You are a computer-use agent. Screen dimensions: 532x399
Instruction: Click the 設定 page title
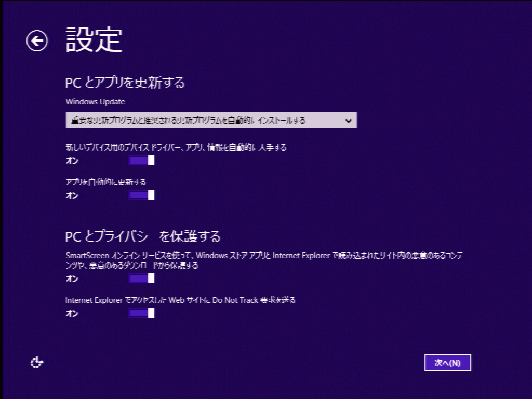(x=94, y=40)
